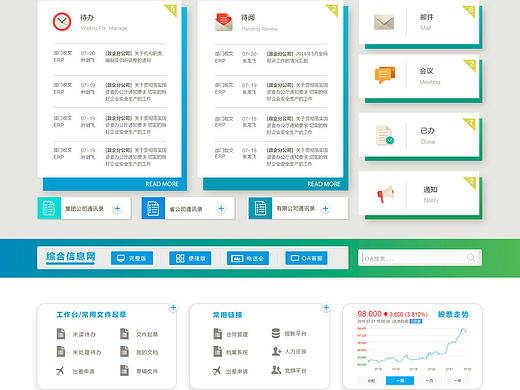The image size is (520, 390).
Task: Click the 集团公司通讯录 address book icon
Action: [x=49, y=208]
